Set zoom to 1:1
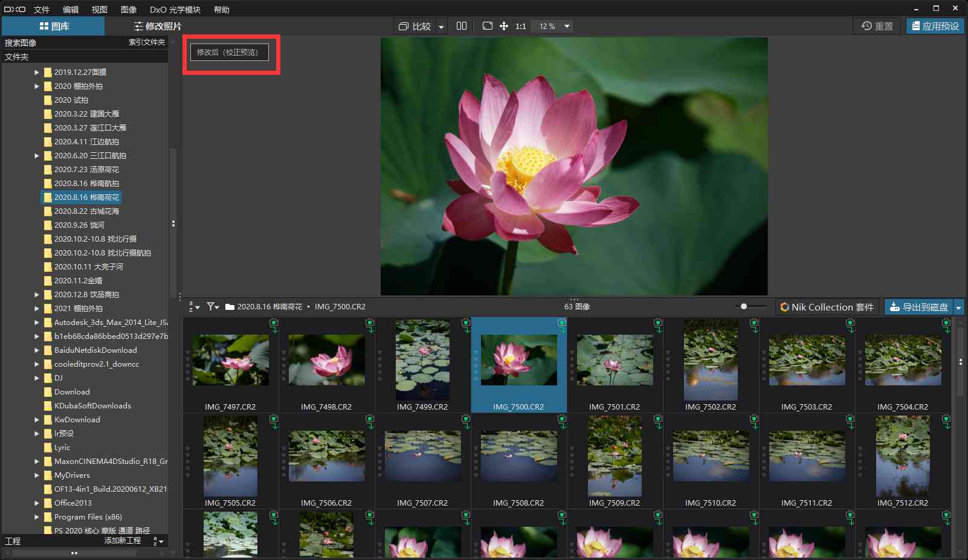 pyautogui.click(x=520, y=27)
